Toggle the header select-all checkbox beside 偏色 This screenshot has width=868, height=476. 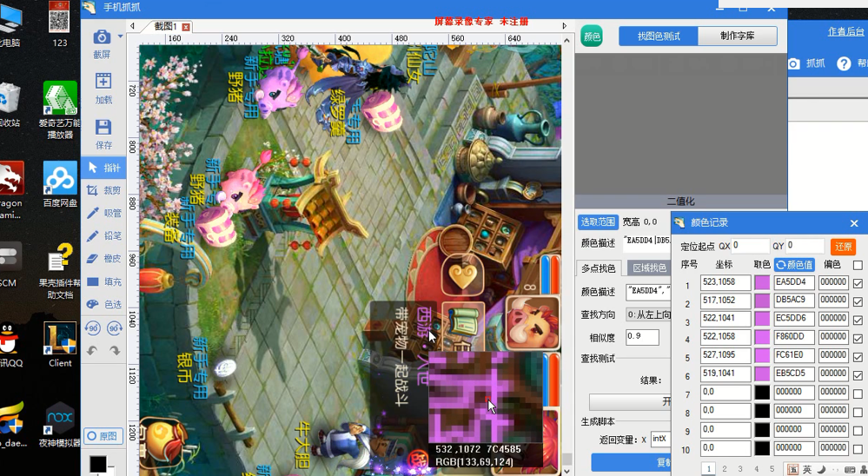click(858, 265)
